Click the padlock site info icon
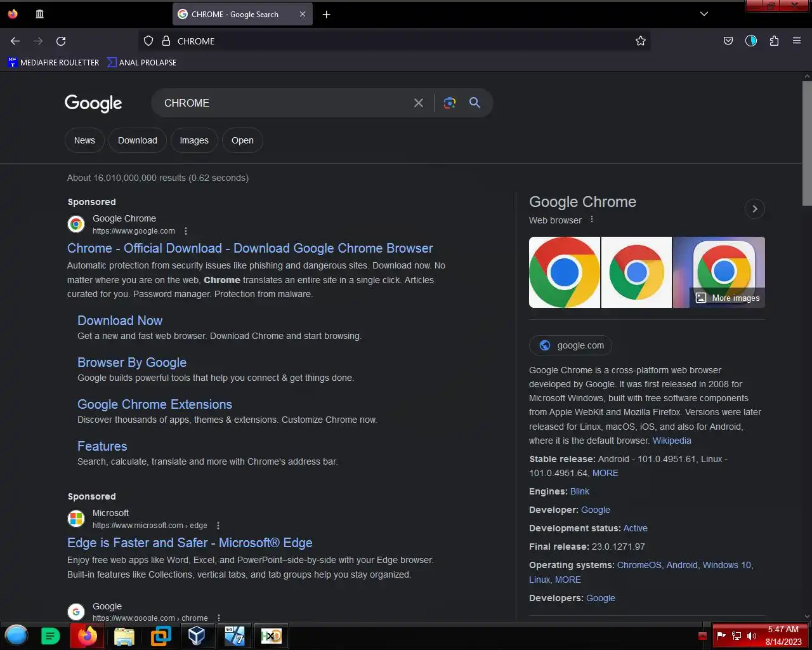 tap(166, 41)
